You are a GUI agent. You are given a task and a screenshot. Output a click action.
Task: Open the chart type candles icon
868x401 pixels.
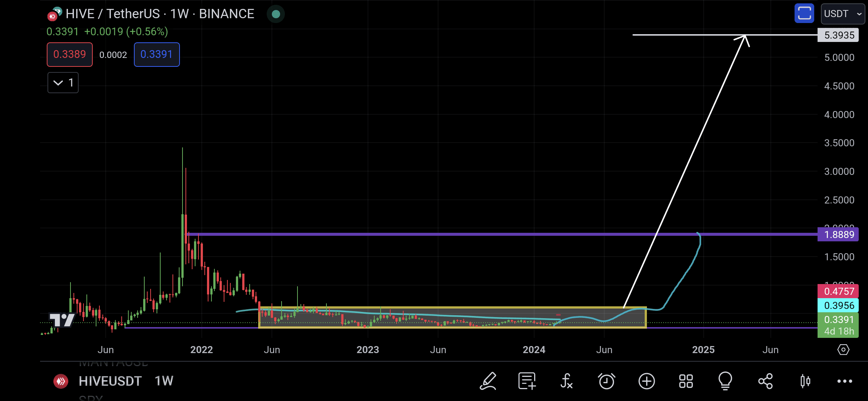[x=805, y=381]
